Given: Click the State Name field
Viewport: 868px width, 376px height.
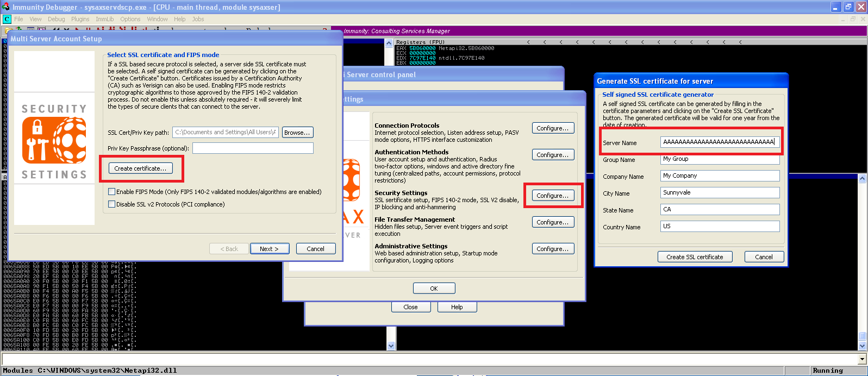Looking at the screenshot, I should click(x=720, y=210).
